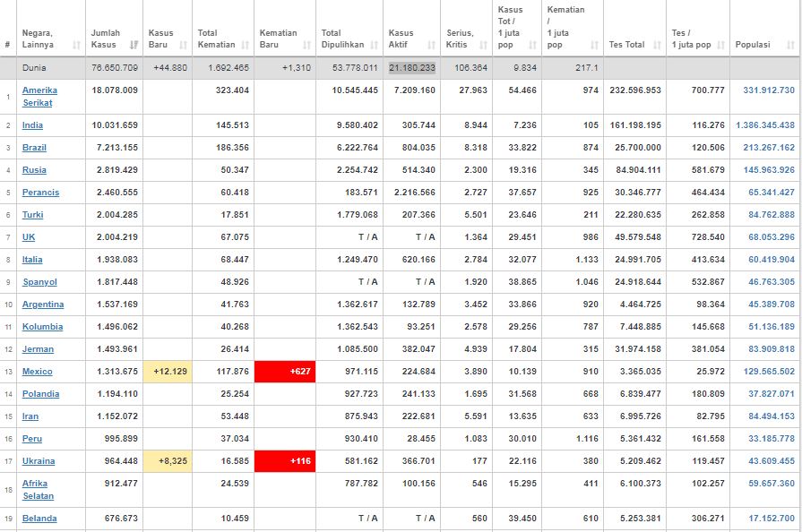Screen dimensions: 802x532
Task: Open the Belanda country link
Action: (39, 519)
